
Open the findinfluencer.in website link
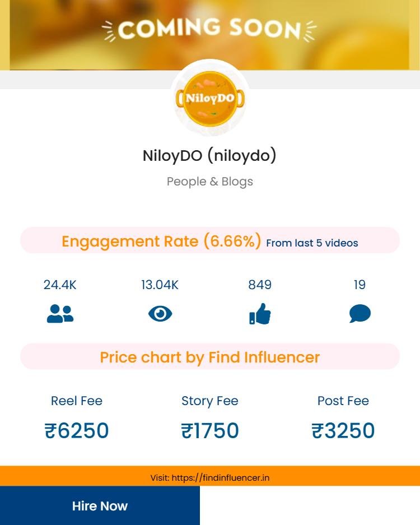click(x=221, y=478)
